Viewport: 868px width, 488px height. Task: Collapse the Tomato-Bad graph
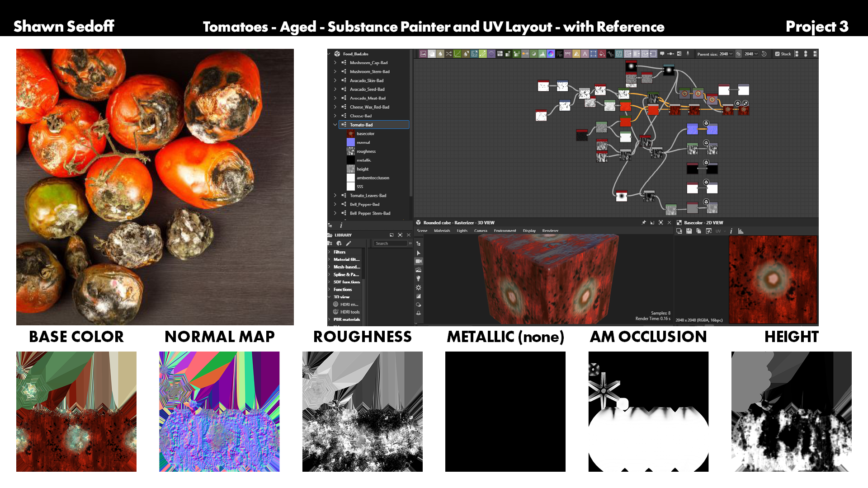pos(335,125)
